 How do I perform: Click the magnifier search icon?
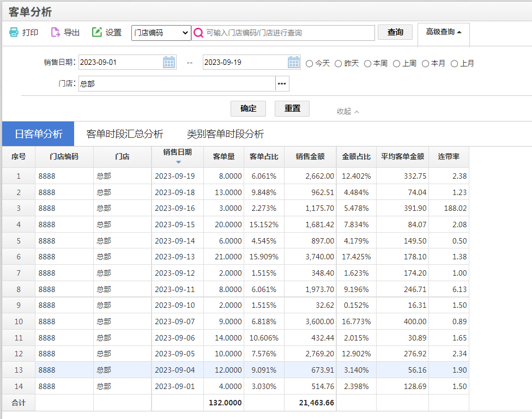[198, 33]
